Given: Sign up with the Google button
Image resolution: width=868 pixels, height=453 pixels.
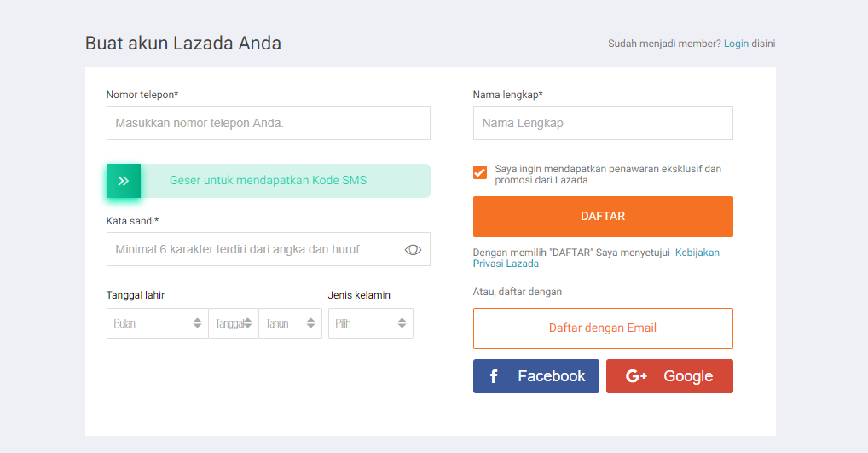Looking at the screenshot, I should coord(669,376).
